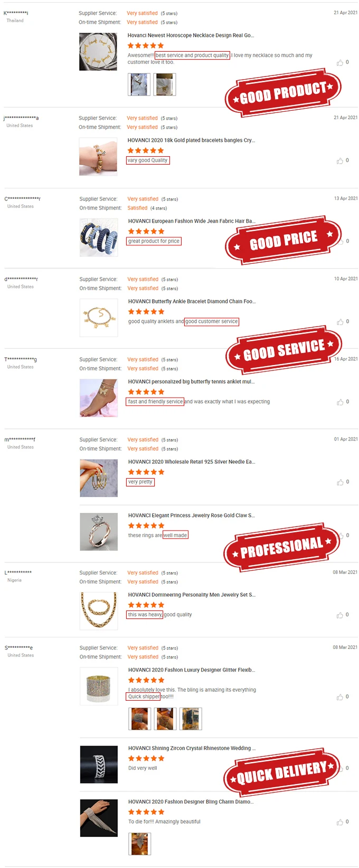This screenshot has width=359, height=868.
Task: Open the Wide Jean Fabric Hair Band image
Action: coord(99,237)
